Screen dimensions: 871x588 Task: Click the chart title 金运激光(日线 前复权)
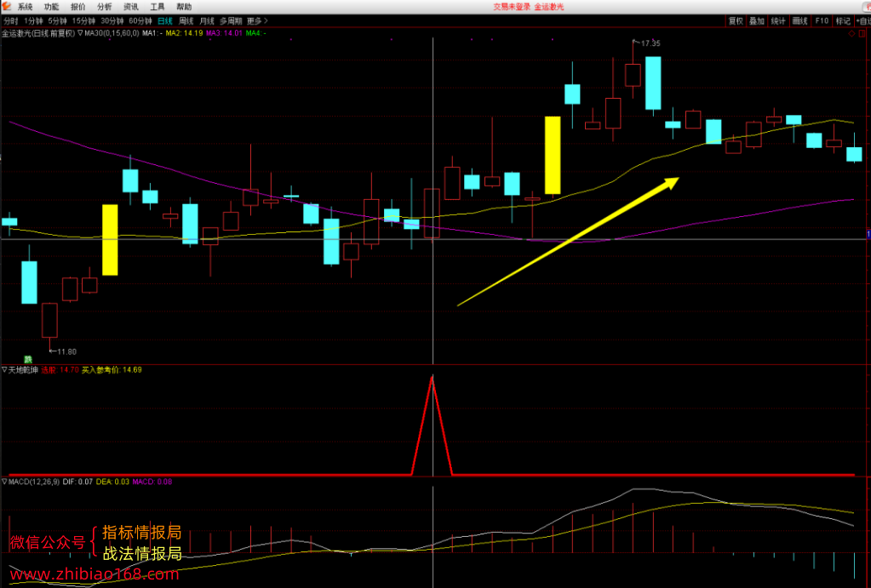(x=38, y=33)
